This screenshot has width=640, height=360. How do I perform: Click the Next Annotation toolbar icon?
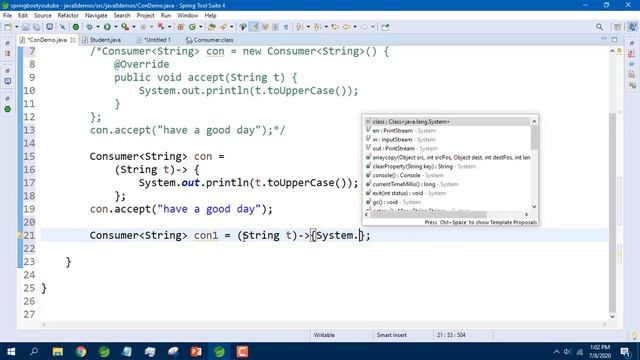click(x=299, y=27)
